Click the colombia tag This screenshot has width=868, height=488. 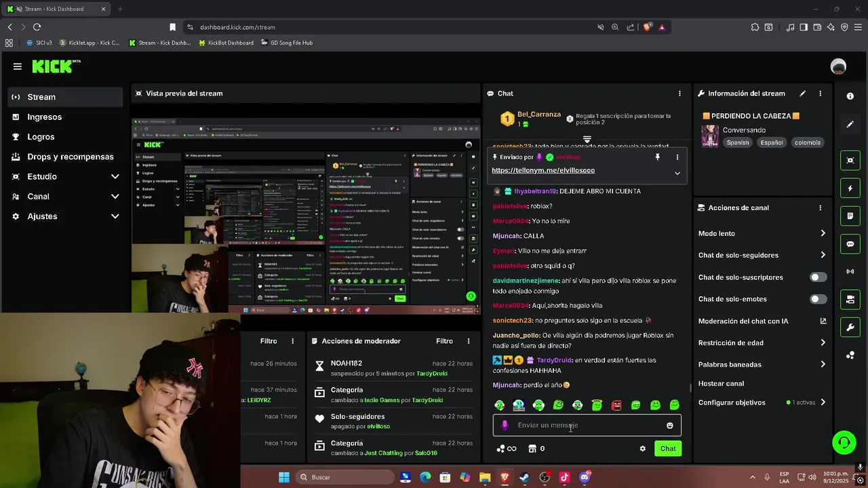(x=807, y=143)
